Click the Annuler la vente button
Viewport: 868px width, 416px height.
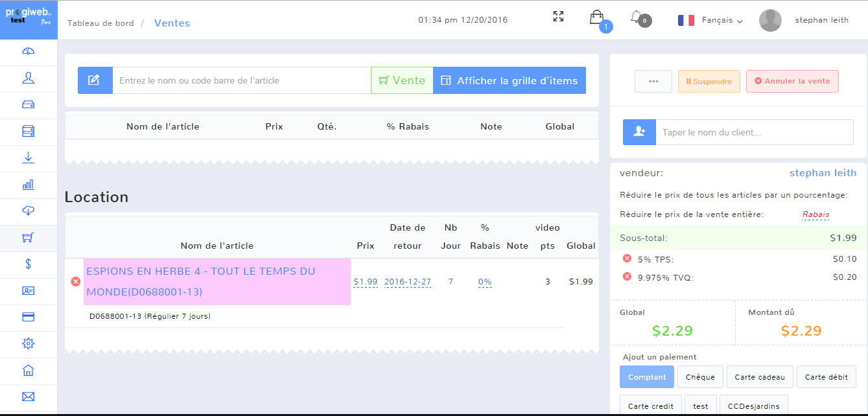(792, 82)
